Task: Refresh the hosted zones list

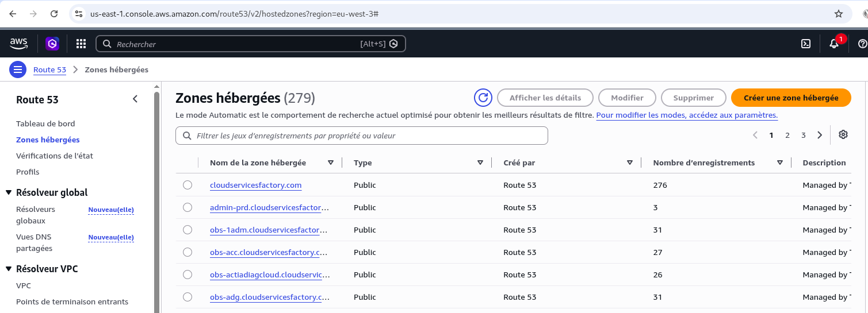Action: 483,98
